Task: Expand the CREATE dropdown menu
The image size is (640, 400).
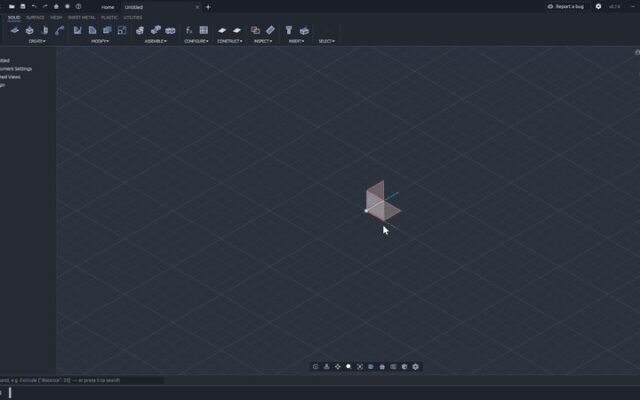Action: 37,41
